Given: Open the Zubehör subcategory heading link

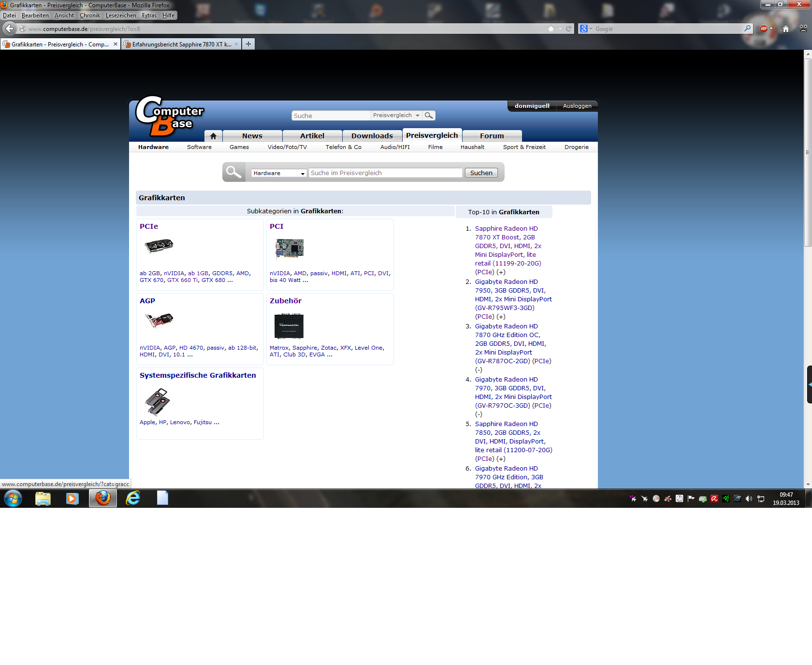Looking at the screenshot, I should [286, 301].
